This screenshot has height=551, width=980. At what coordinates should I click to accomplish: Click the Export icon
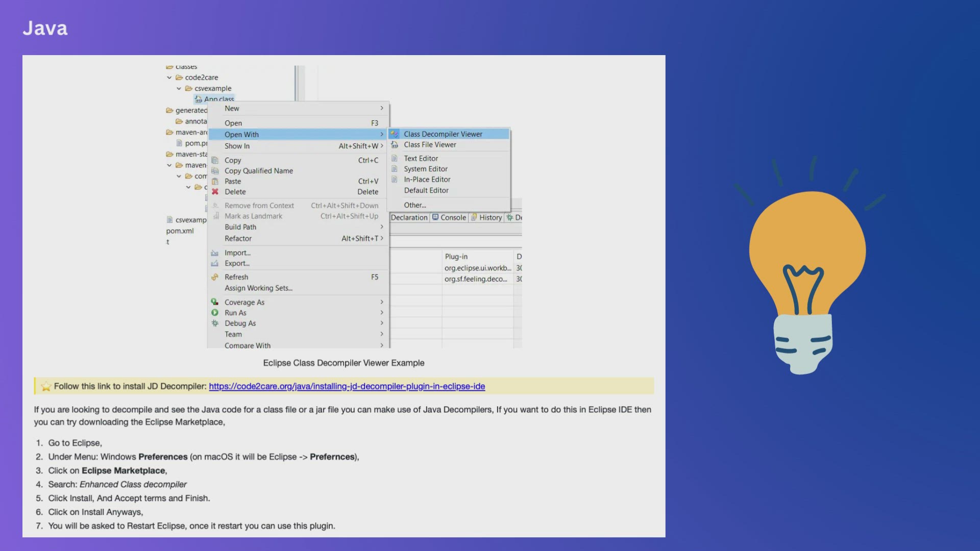pyautogui.click(x=215, y=263)
